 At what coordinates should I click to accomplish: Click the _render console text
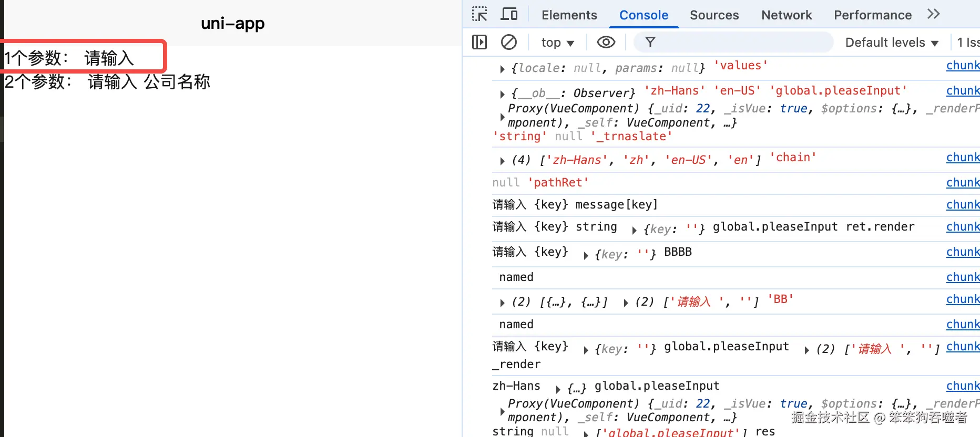pyautogui.click(x=516, y=365)
